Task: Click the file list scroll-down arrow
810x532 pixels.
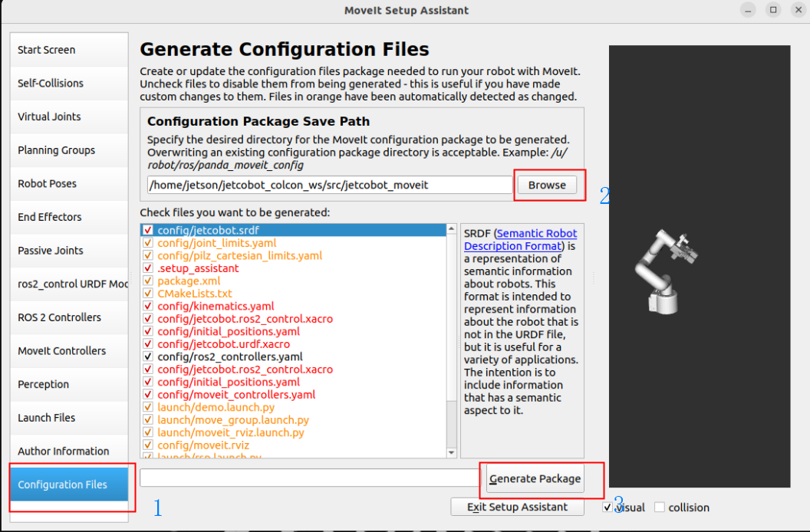Action: tap(452, 452)
